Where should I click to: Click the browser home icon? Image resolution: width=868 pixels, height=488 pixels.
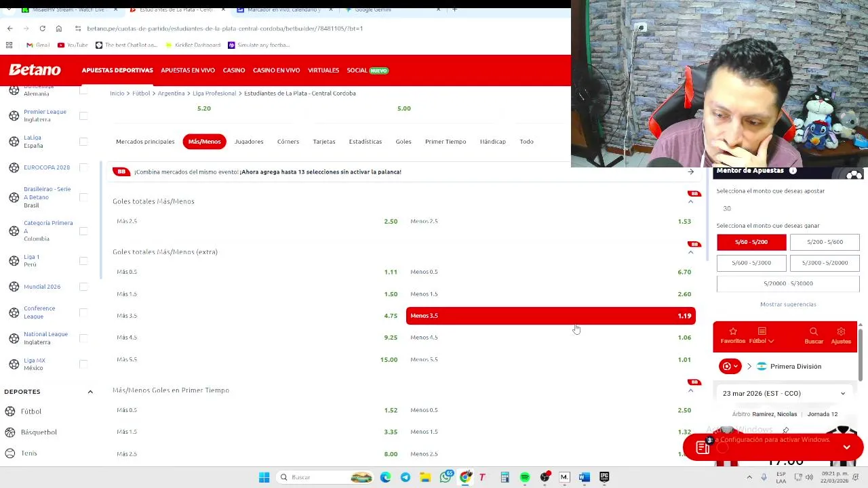click(58, 28)
